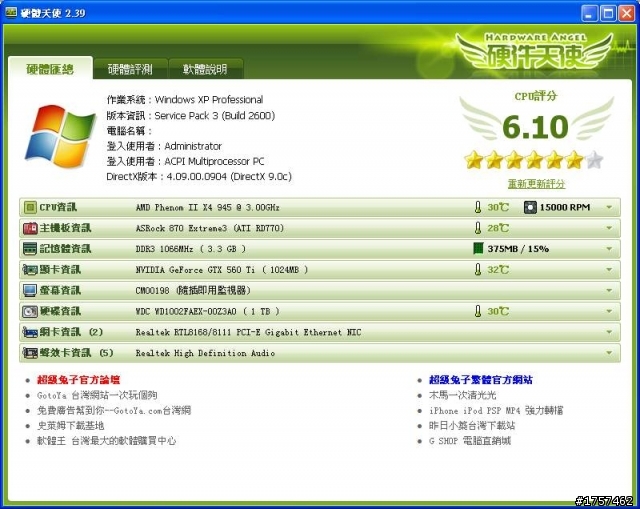
Task: Click the motherboard thermometer icon next to 28℃
Action: coord(478,228)
